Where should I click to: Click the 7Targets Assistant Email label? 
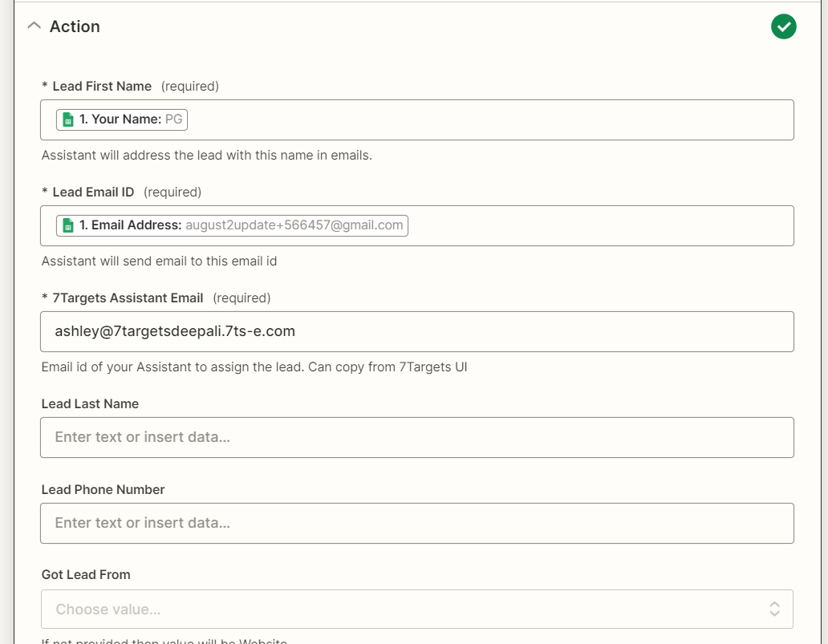point(128,298)
